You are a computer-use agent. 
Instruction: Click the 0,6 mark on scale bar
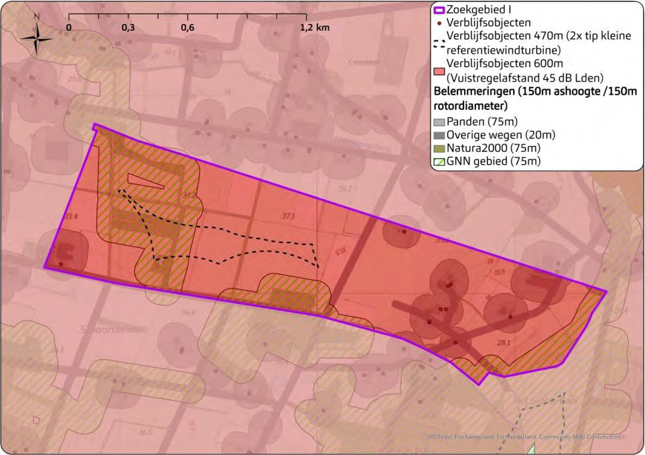pyautogui.click(x=187, y=28)
